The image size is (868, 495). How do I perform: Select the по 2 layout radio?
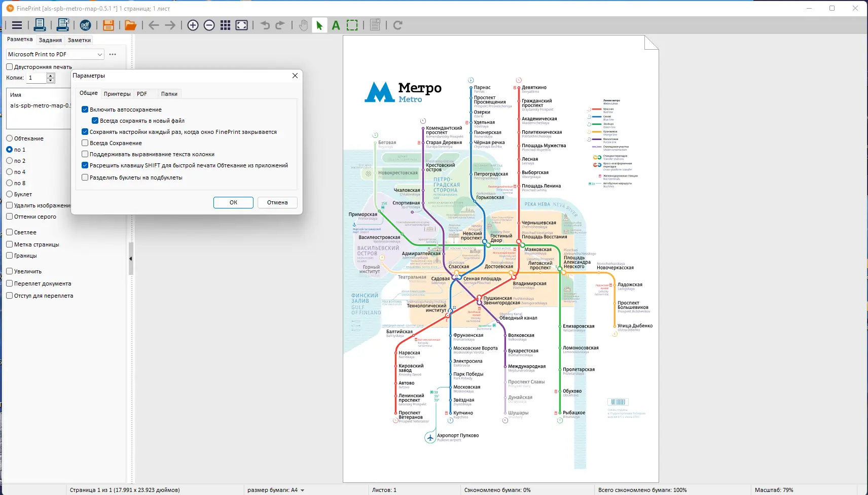(x=9, y=161)
